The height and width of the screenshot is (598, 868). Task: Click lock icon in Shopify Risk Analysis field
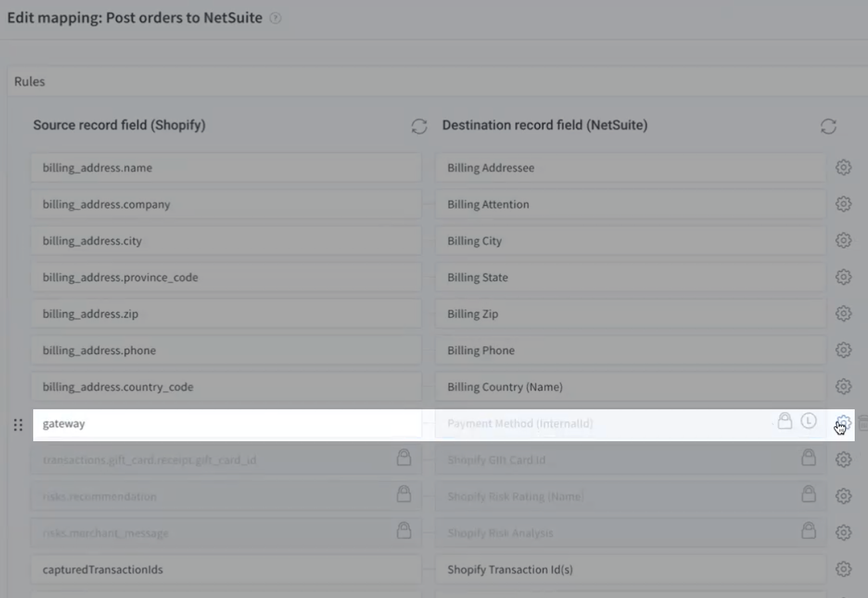(x=808, y=530)
